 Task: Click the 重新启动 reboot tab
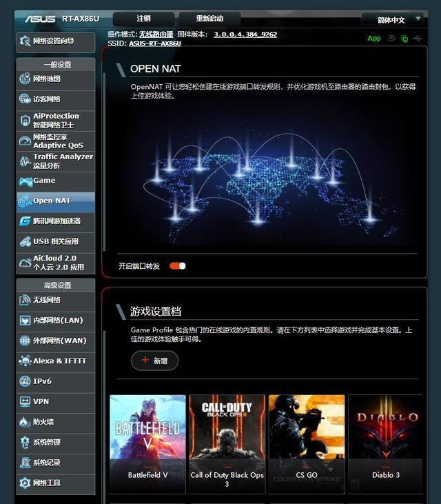209,19
